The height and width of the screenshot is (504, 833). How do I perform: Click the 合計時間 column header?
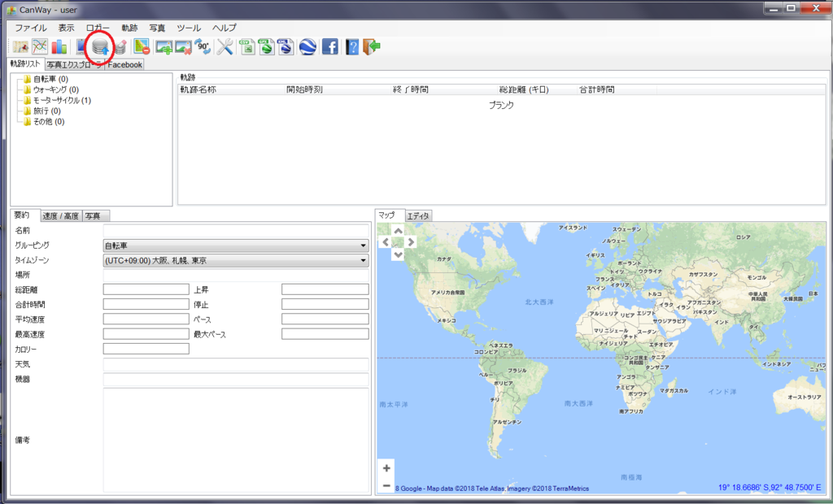tap(617, 89)
